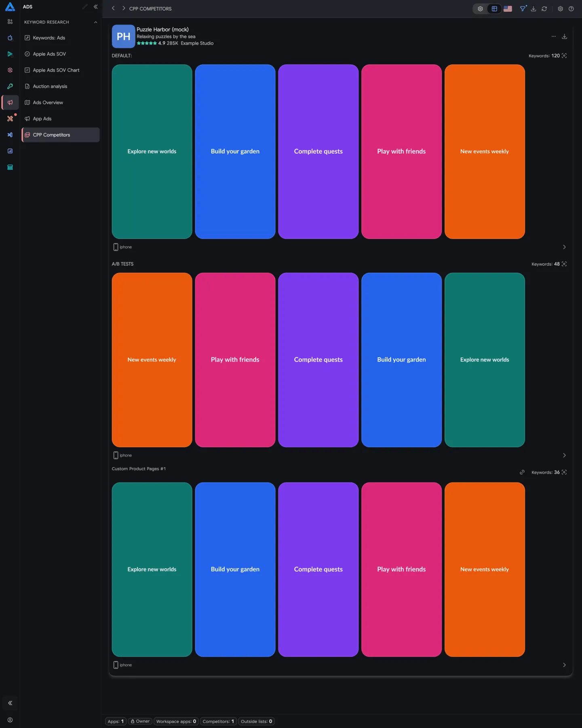The height and width of the screenshot is (728, 582).
Task: Go to Auction analysis
Action: point(61,86)
